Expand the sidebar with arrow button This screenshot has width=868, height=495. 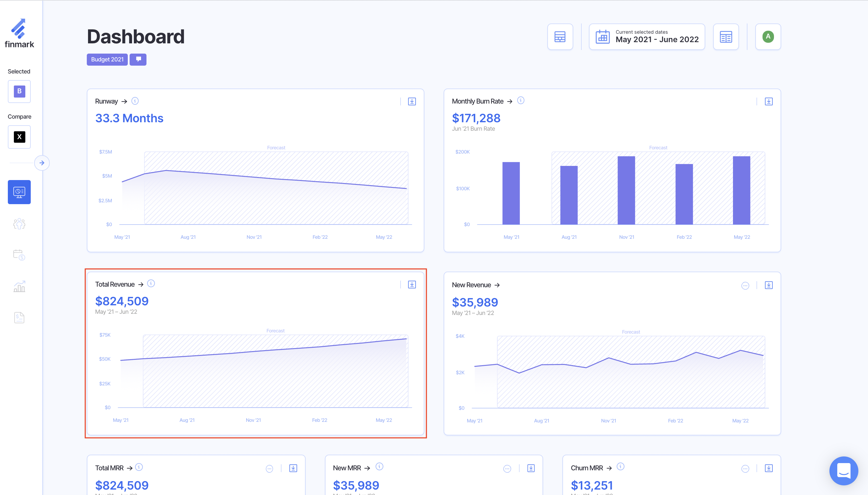coord(42,163)
